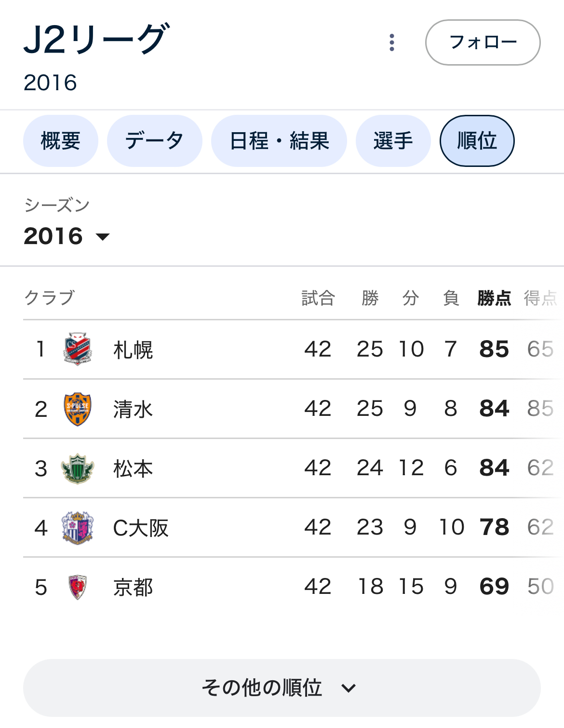This screenshot has height=728, width=564.
Task: Click the Cerezo Osaka crest icon
Action: [77, 528]
